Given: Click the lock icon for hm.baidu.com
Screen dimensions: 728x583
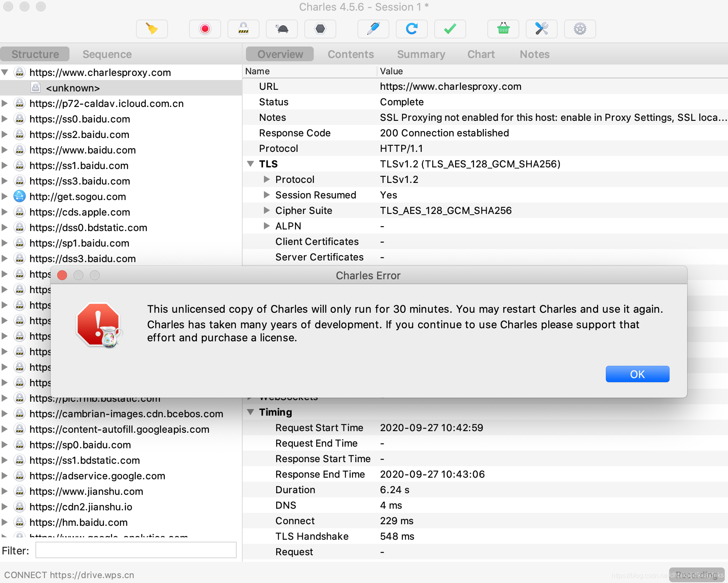Looking at the screenshot, I should 20,522.
